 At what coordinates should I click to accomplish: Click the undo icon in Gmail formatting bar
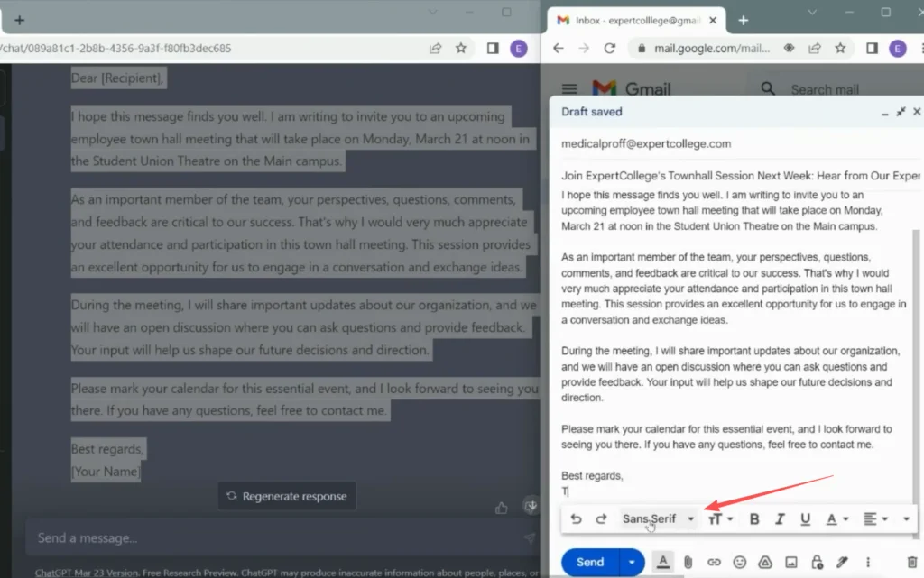576,518
